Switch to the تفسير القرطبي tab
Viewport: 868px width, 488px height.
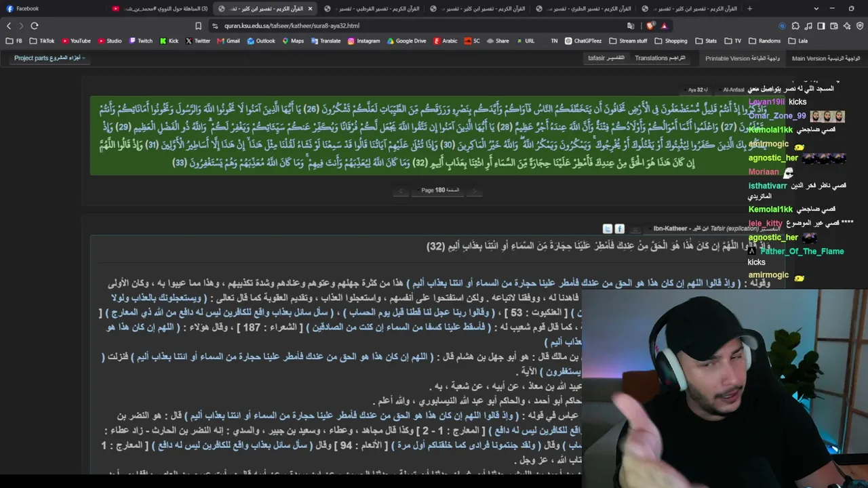372,9
